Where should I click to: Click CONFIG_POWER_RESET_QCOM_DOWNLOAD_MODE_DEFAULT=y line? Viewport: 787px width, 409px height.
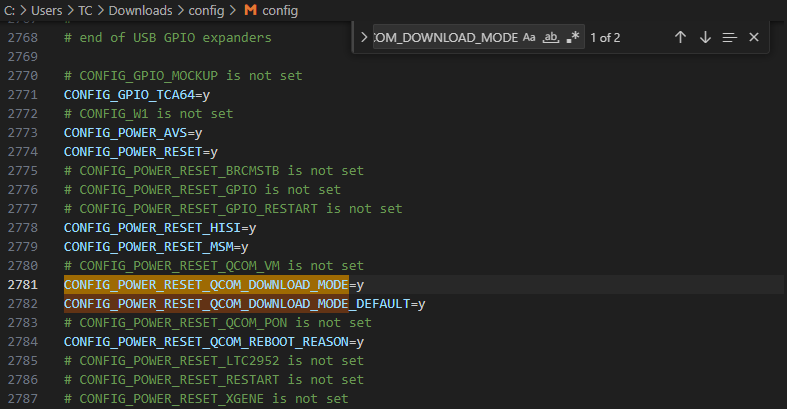pos(244,304)
